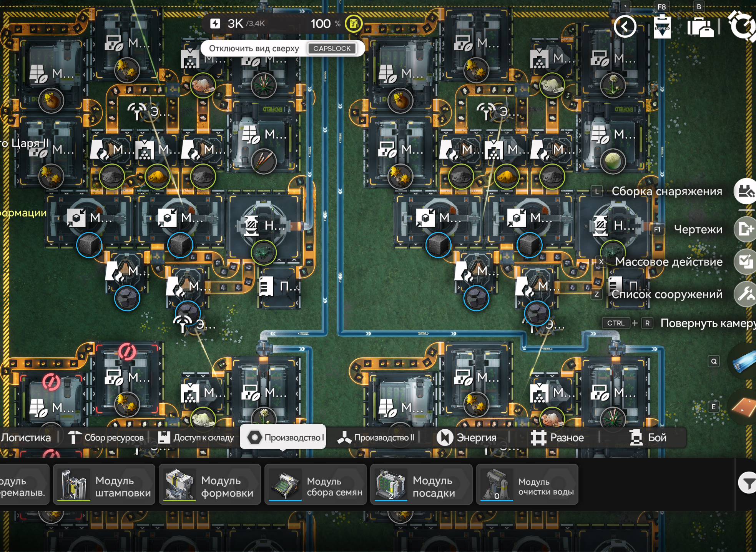Choose the Модуль очистки воды building
Screen dimensions: 756x552
pyautogui.click(x=527, y=484)
